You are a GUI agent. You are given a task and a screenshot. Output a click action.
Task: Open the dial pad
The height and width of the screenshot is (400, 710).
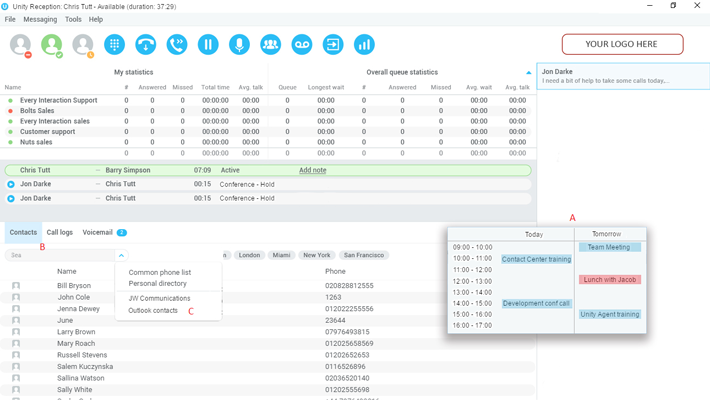point(114,44)
